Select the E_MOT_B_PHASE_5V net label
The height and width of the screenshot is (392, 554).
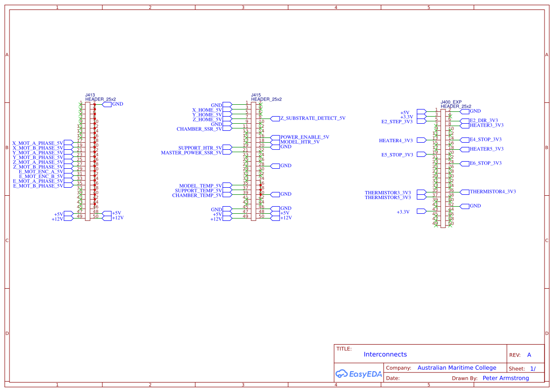tap(38, 186)
